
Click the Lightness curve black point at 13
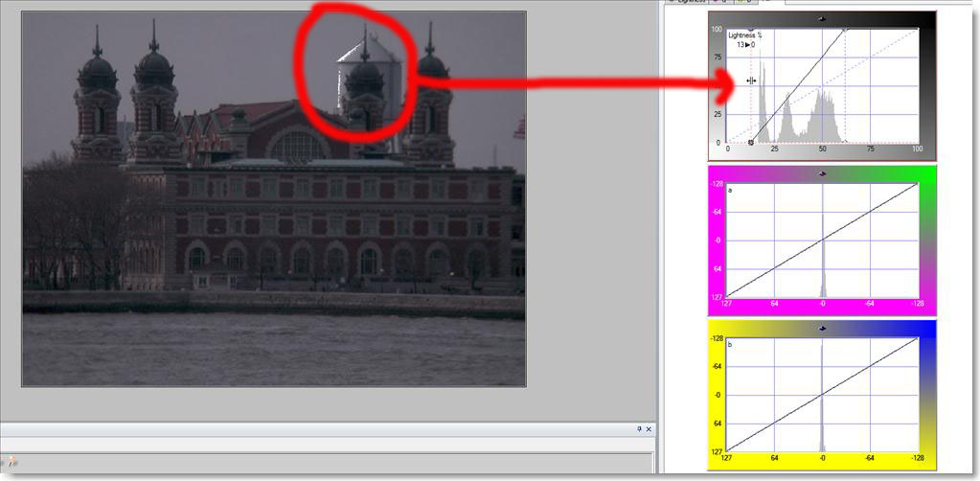(751, 143)
